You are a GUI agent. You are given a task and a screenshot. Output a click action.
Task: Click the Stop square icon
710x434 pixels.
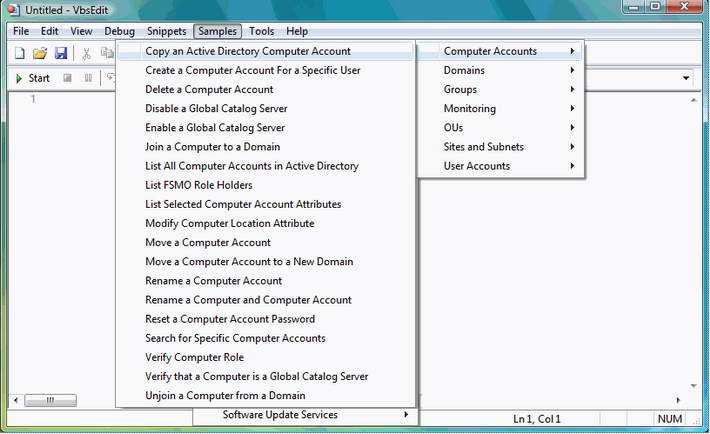[x=67, y=78]
